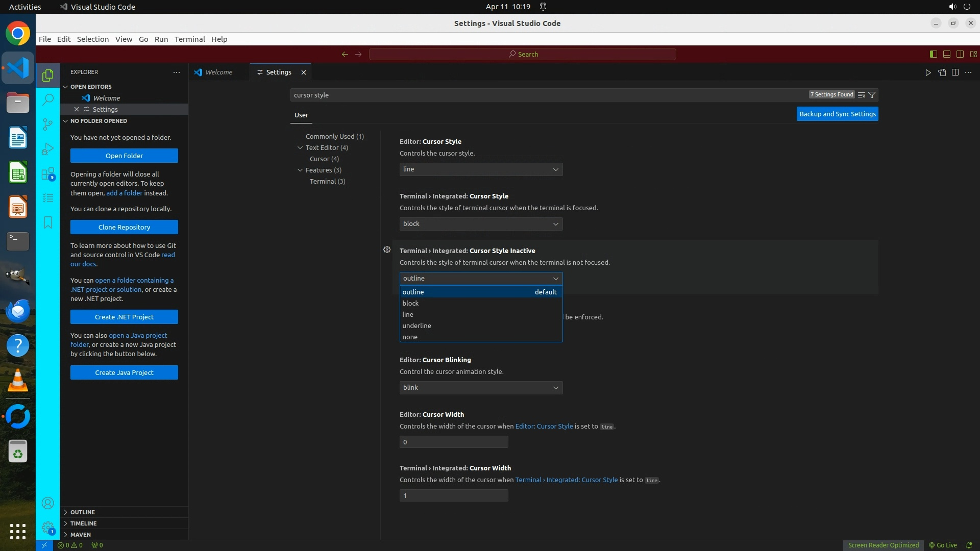980x551 pixels.
Task: Open Editor Cursor Blinking dropdown
Action: pos(481,388)
